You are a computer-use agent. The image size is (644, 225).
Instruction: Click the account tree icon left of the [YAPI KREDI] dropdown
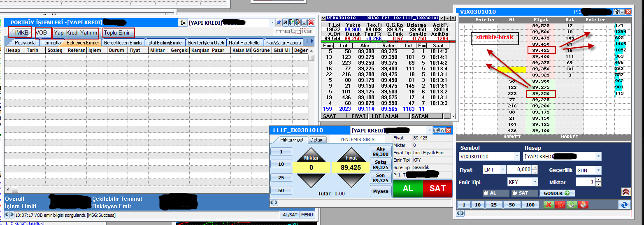(182, 23)
